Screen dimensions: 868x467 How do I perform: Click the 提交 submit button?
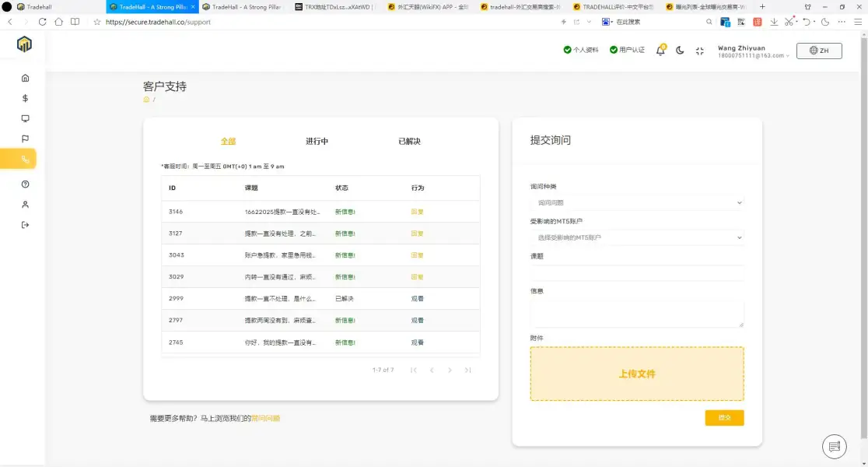(x=724, y=417)
